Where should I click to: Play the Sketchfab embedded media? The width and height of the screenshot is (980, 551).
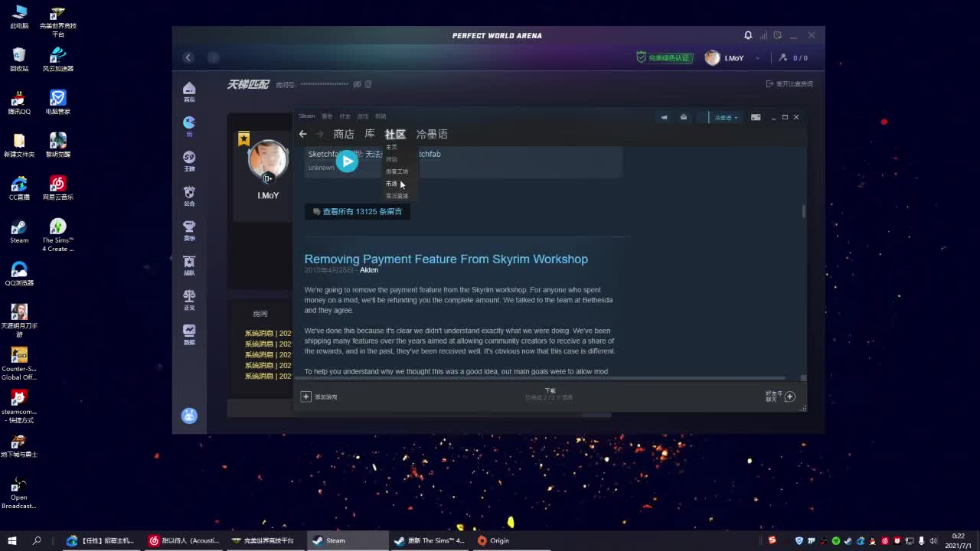pyautogui.click(x=347, y=161)
